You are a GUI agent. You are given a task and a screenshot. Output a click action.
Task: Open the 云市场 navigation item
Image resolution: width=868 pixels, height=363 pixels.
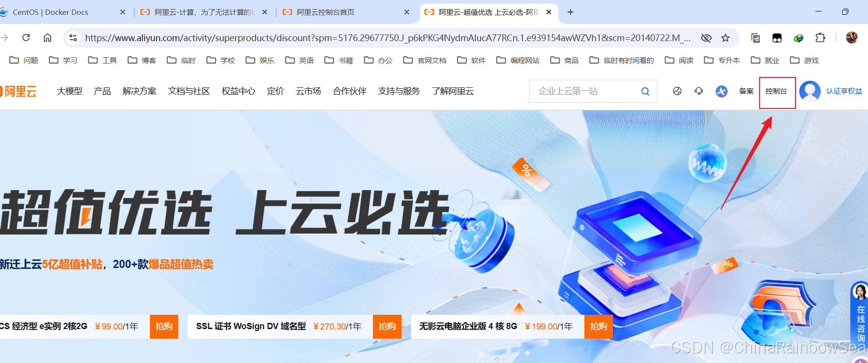308,91
